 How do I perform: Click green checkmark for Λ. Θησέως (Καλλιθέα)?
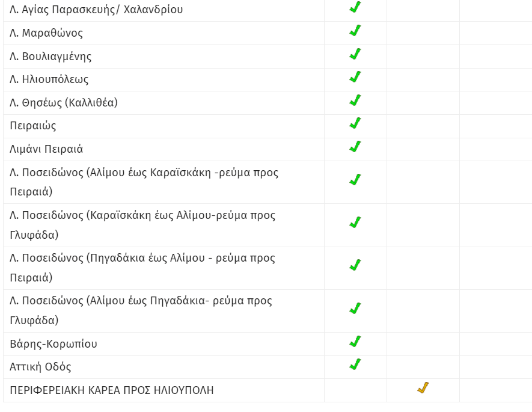click(x=355, y=100)
